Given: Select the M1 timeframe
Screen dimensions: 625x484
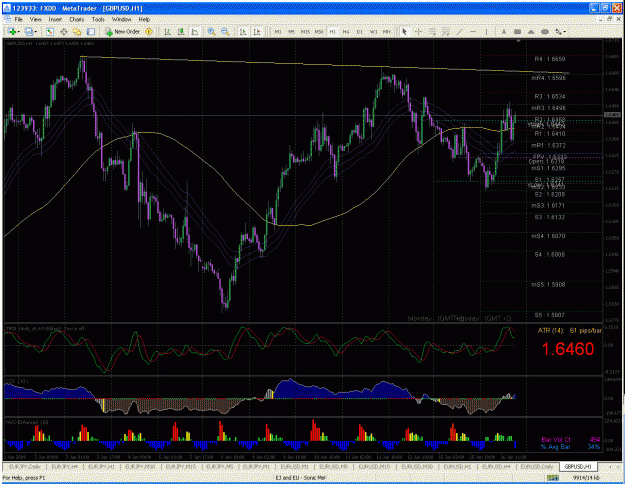Looking at the screenshot, I should click(x=278, y=31).
